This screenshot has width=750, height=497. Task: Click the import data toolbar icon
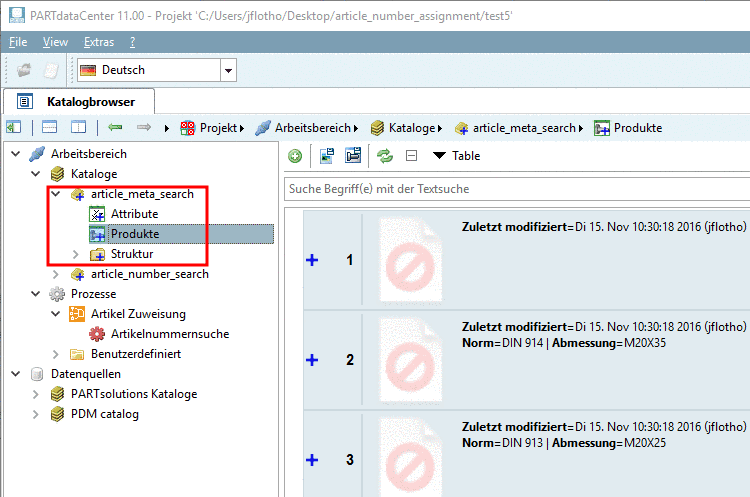[x=327, y=156]
